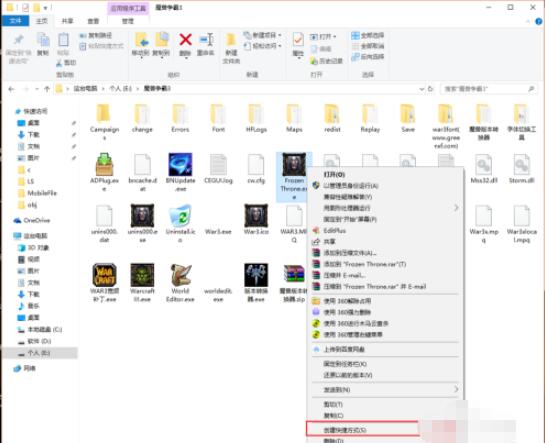The height and width of the screenshot is (443, 545).
Task: Open the recent locations dropdown arrow
Action: (36, 89)
